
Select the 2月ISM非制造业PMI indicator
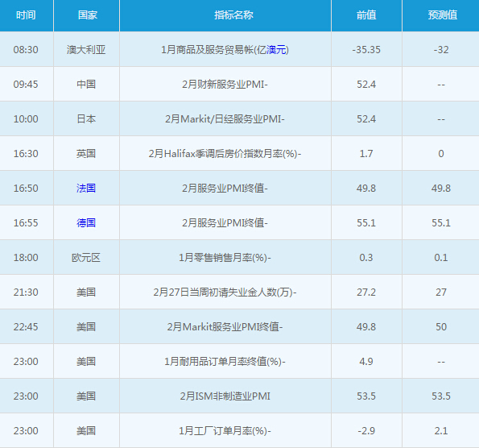[x=225, y=396]
